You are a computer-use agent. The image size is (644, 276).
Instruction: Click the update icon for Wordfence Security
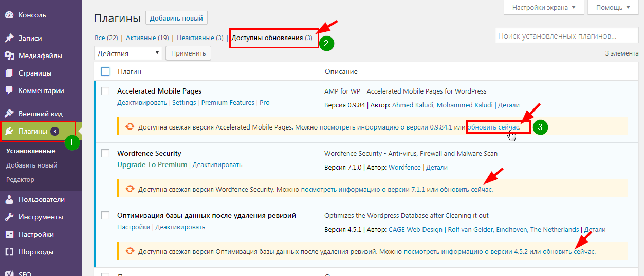point(130,190)
